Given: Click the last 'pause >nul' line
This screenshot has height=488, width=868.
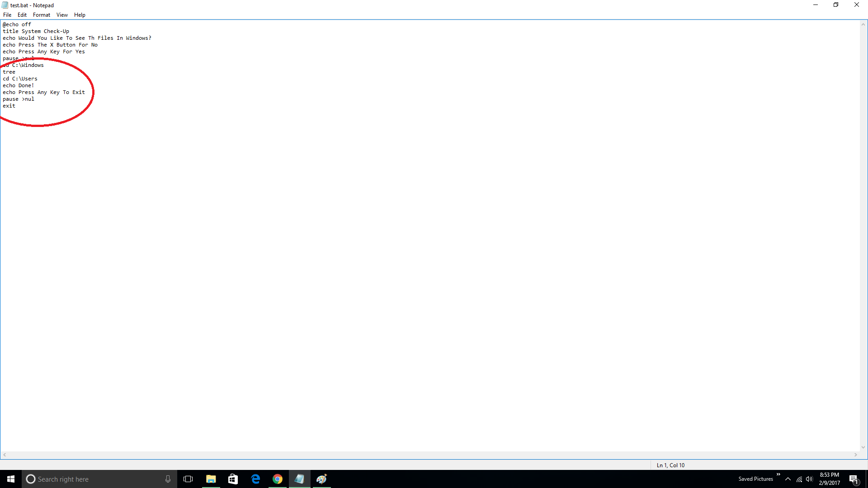Looking at the screenshot, I should pyautogui.click(x=18, y=99).
